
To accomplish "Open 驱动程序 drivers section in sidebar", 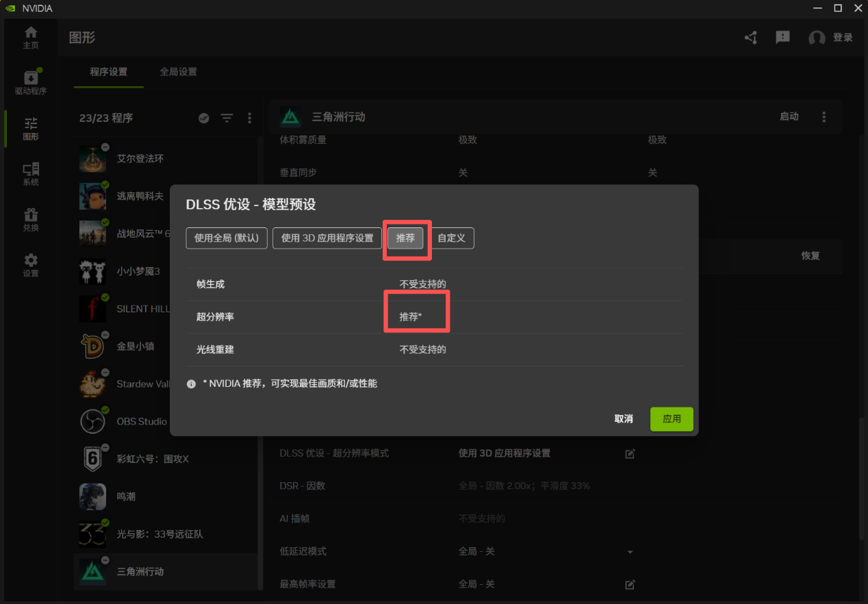I will tap(31, 82).
